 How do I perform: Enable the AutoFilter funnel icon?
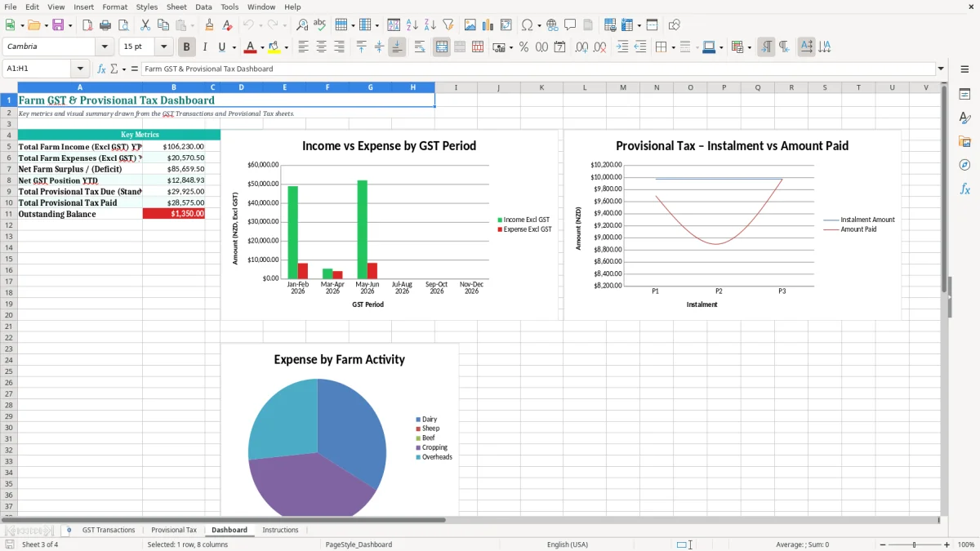coord(448,25)
